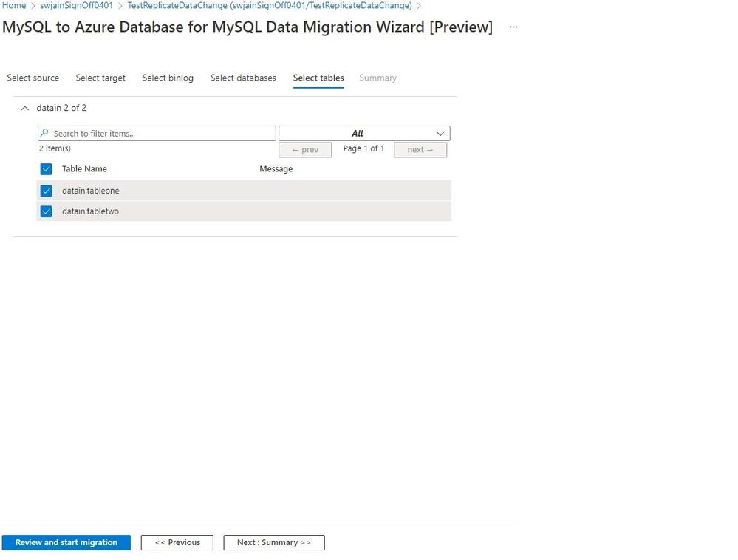Open the TestReplicateDataChange breadcrumb link
The width and height of the screenshot is (738, 560).
[x=270, y=6]
